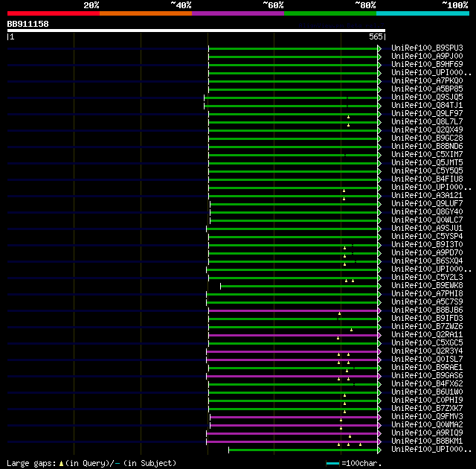Select the UniRef100_Q5JMT5 label
Viewport: 476px width, 469px height.
[427, 163]
